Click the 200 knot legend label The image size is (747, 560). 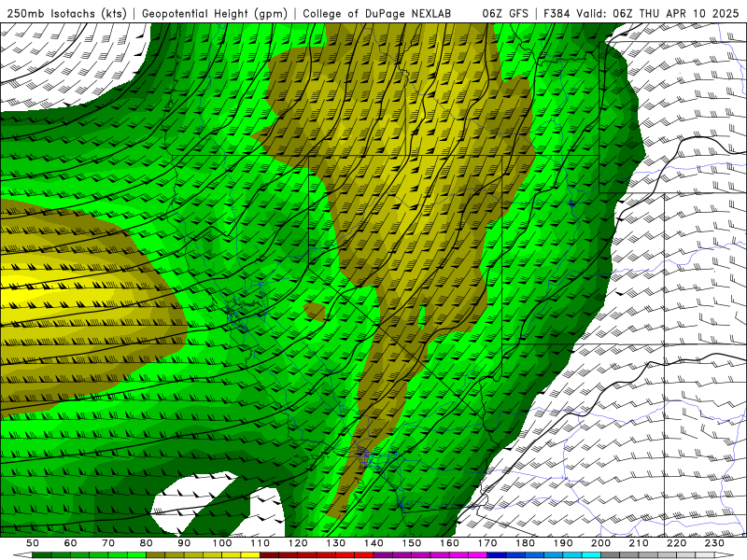pos(600,543)
